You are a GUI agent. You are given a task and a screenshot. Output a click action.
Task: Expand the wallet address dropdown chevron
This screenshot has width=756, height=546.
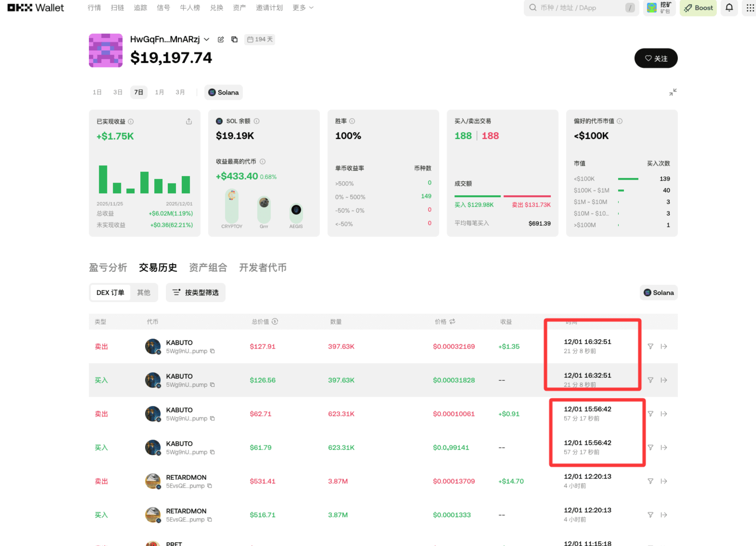point(206,39)
